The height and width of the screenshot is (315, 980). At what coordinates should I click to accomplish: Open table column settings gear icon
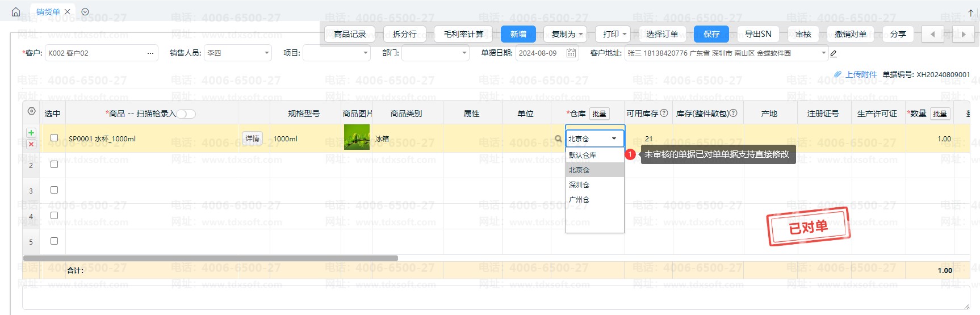click(32, 111)
